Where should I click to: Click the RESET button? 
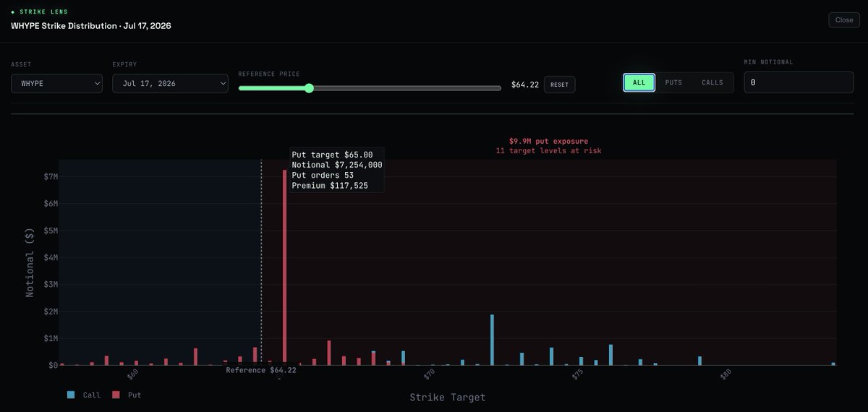(559, 85)
